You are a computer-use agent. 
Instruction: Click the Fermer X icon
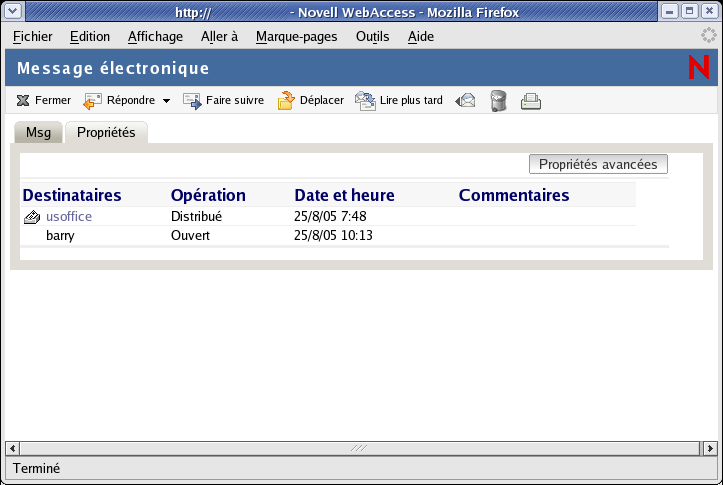[x=23, y=101]
